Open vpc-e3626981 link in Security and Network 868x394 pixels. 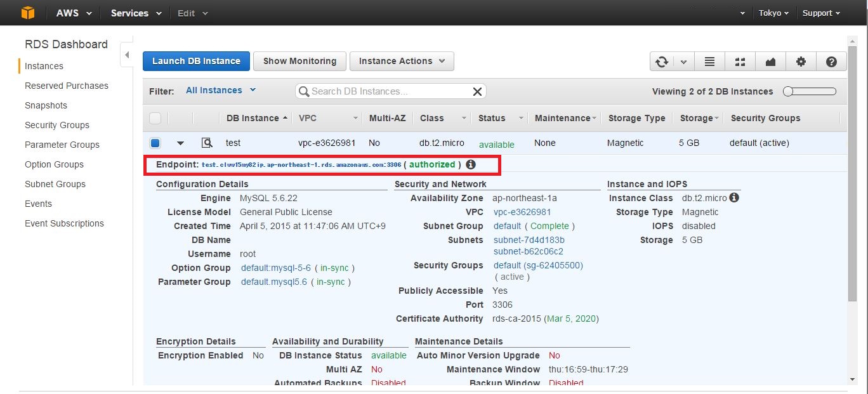522,212
